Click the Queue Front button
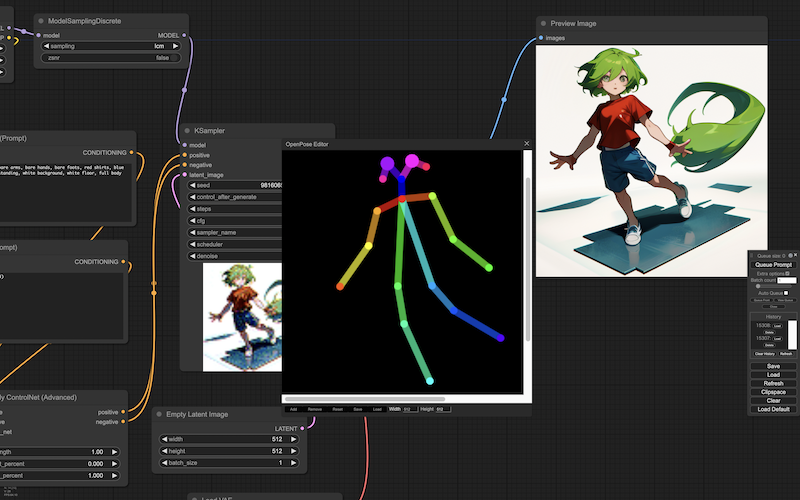 point(762,300)
